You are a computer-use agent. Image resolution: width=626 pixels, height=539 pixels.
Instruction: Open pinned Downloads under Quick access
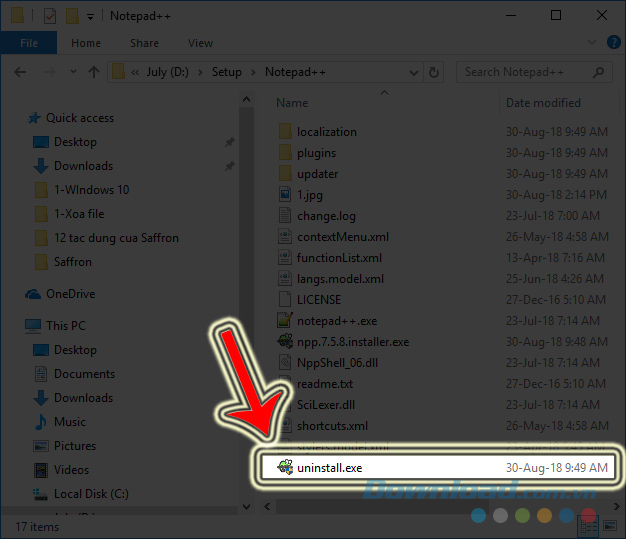coord(73,166)
